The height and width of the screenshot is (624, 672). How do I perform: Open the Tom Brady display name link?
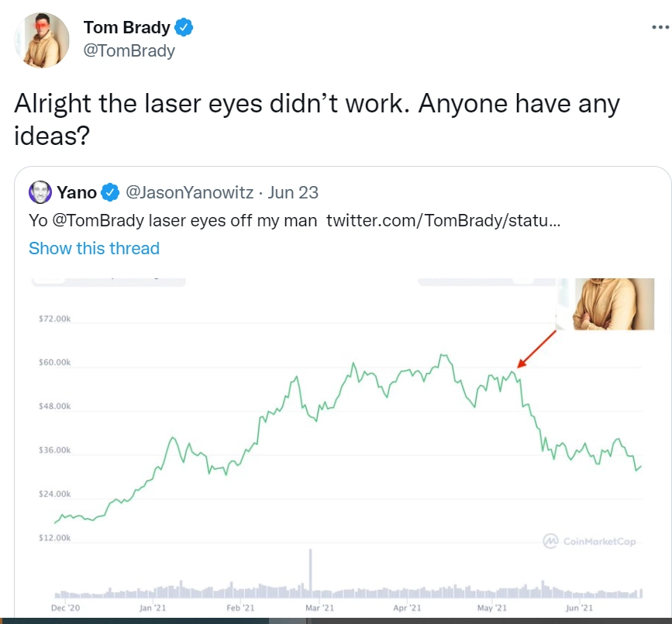pyautogui.click(x=126, y=29)
